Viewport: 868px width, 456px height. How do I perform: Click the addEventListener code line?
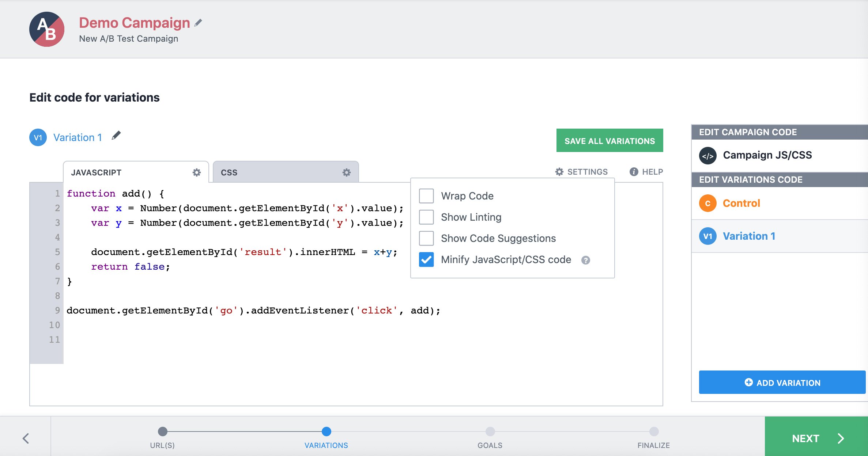coord(253,310)
